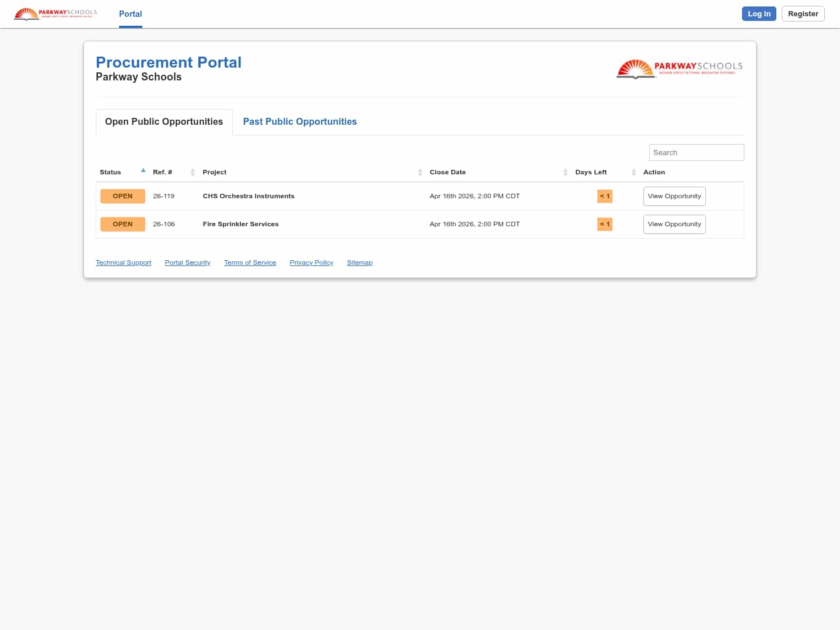Click the Parkway Schools logo inside the portal card

tap(679, 68)
